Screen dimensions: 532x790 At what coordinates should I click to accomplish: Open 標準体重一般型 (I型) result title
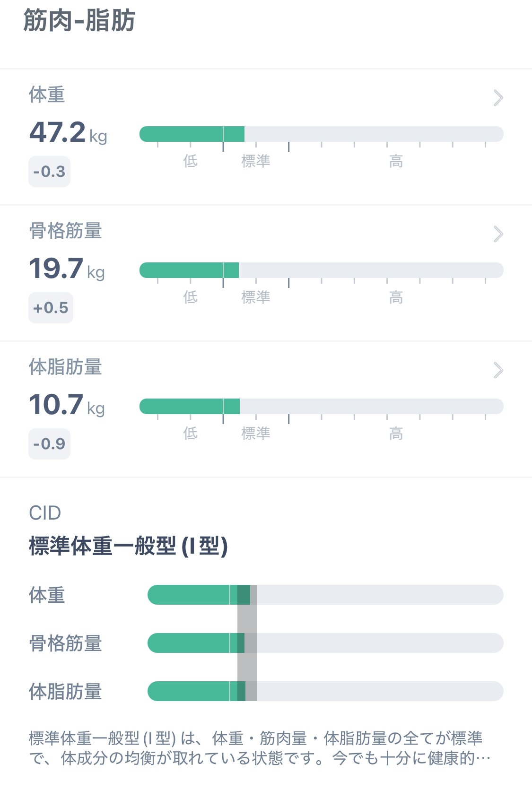128,546
